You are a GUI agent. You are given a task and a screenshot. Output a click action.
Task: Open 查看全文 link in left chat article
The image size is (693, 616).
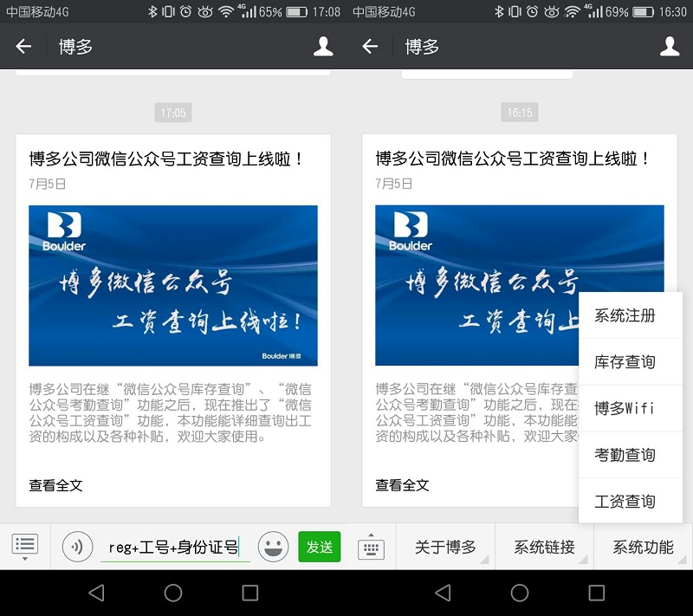click(56, 485)
